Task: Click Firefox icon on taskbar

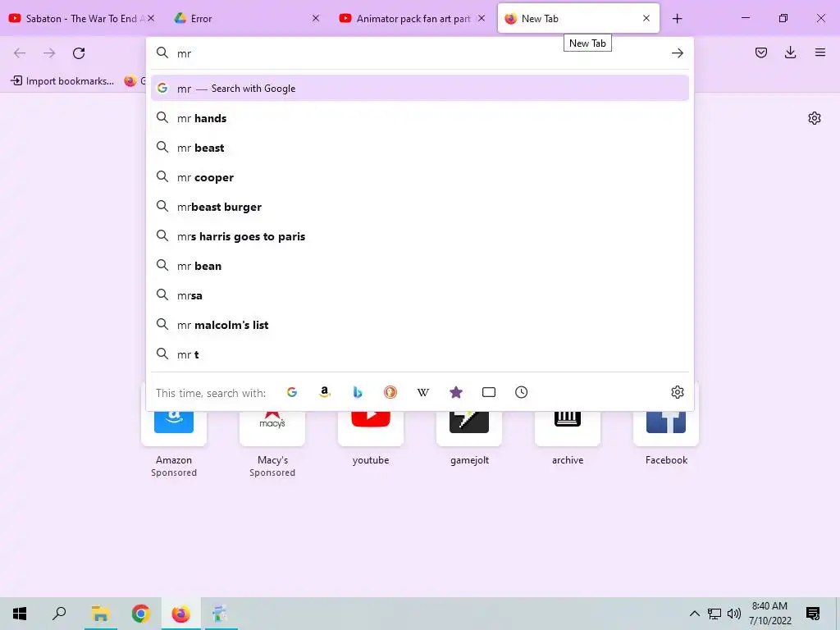Action: [x=180, y=614]
